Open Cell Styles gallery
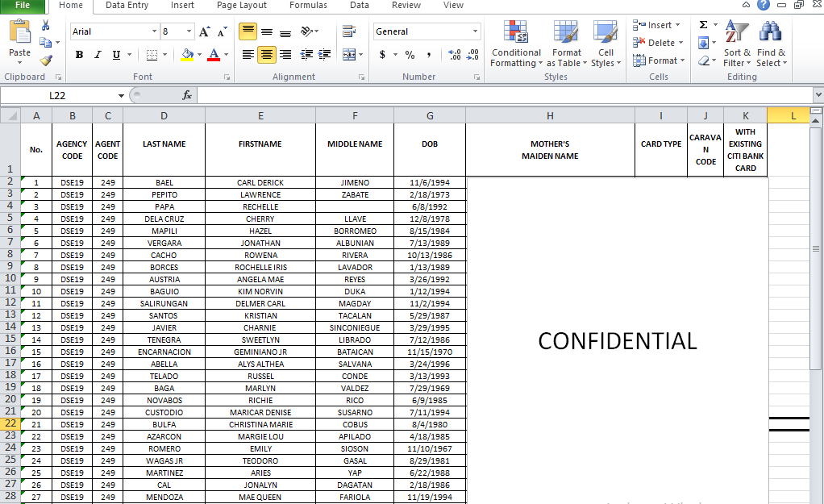Screen dimensions: 824x504 (x=606, y=44)
